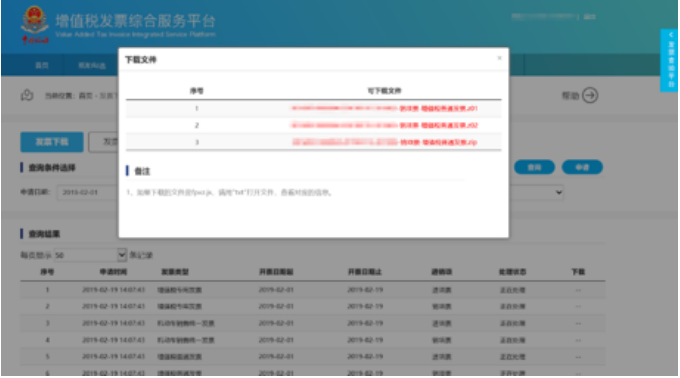This screenshot has height=378, width=680.
Task: Click the location pin icon before 当前位置
Action: pyautogui.click(x=27, y=95)
